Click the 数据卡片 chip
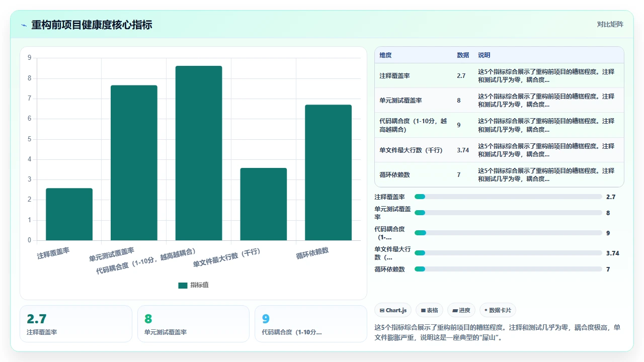The height and width of the screenshot is (362, 644). [498, 310]
